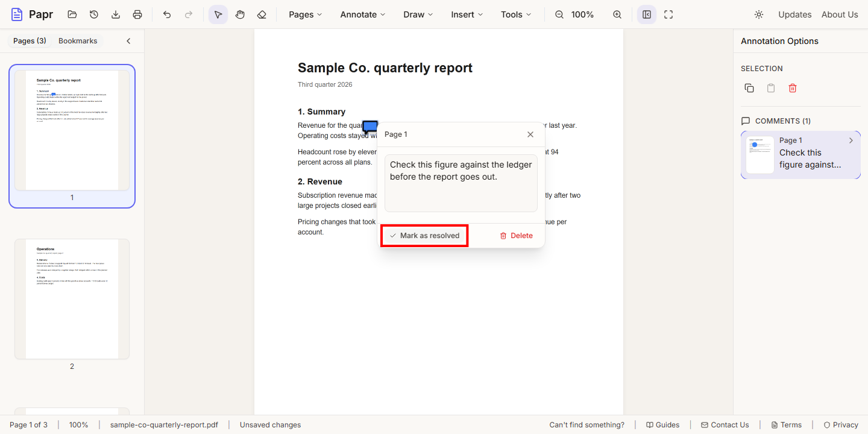
Task: Expand the Page 1 comment chevron
Action: tap(851, 140)
